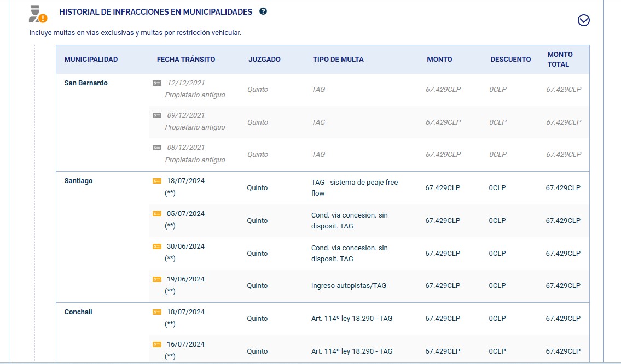Screen dimensions: 621x364
Task: Click the gray fine icon for 08/12/2021
Action: click(x=157, y=148)
